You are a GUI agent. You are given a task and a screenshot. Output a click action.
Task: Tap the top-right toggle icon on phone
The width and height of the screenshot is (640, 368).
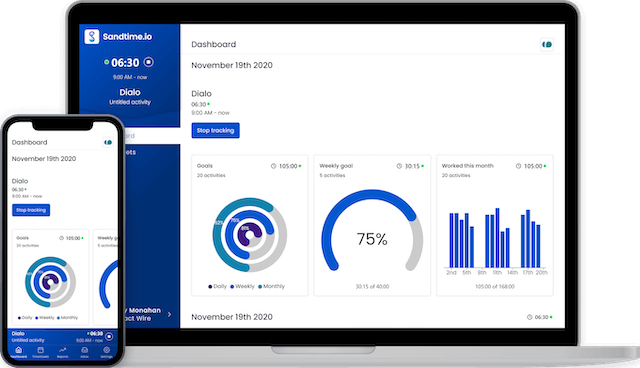click(108, 142)
